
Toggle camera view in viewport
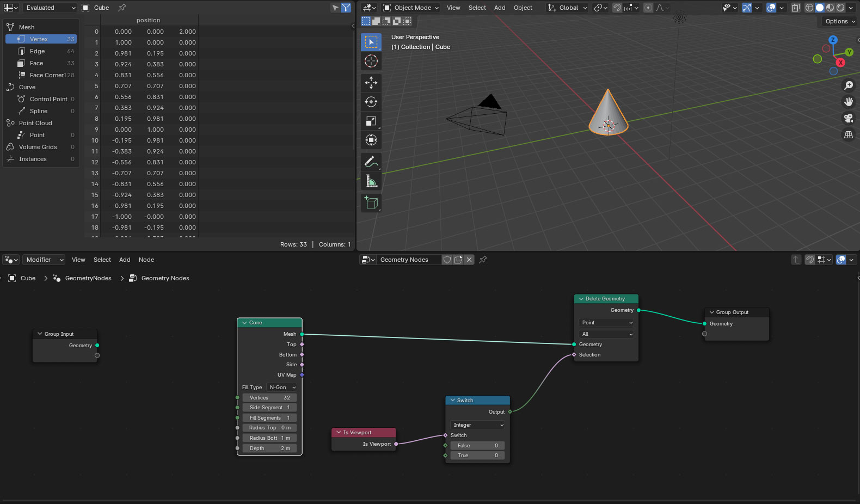[x=848, y=118]
